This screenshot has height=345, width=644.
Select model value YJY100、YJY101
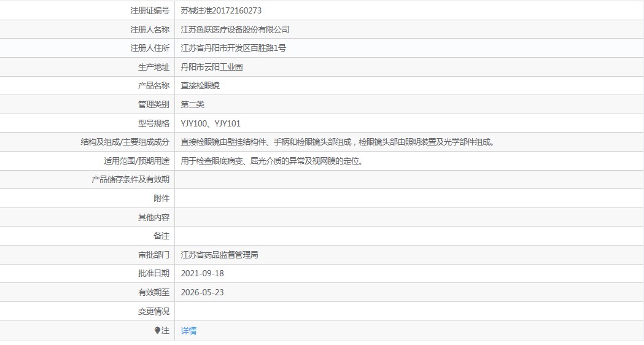click(x=211, y=123)
